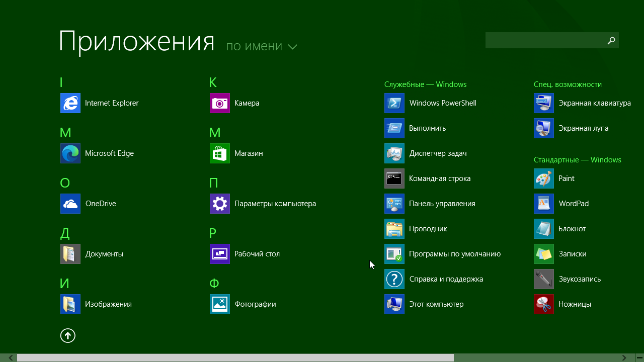Click the 'Microsoft Edge' label text
The image size is (644, 362).
click(109, 153)
